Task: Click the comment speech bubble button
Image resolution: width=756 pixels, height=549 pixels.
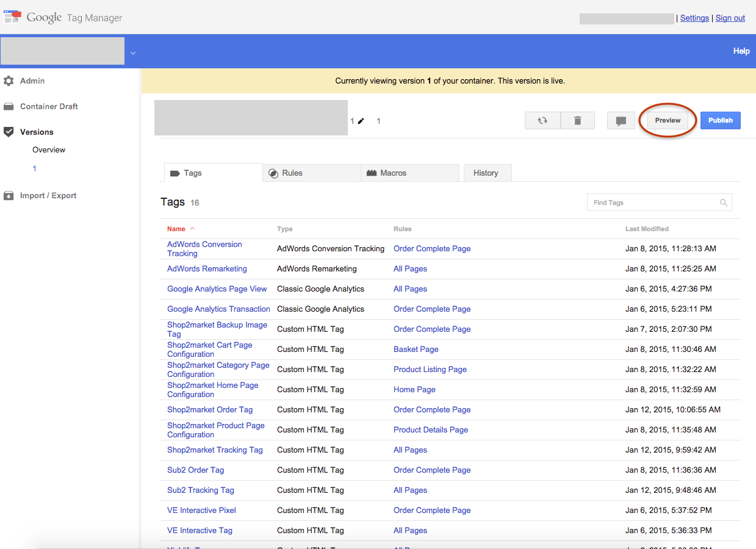Action: tap(621, 121)
